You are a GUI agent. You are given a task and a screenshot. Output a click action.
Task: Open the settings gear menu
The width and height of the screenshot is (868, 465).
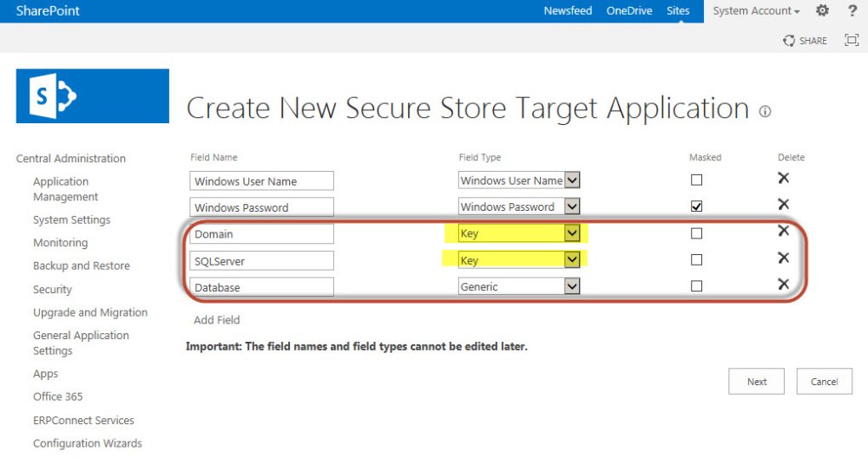823,10
